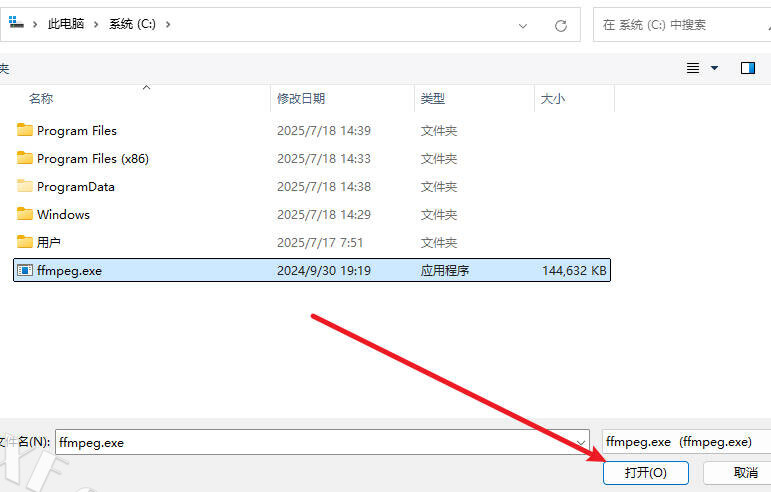
Task: Expand chevron before 此电脑 breadcrumb
Action: point(35,24)
